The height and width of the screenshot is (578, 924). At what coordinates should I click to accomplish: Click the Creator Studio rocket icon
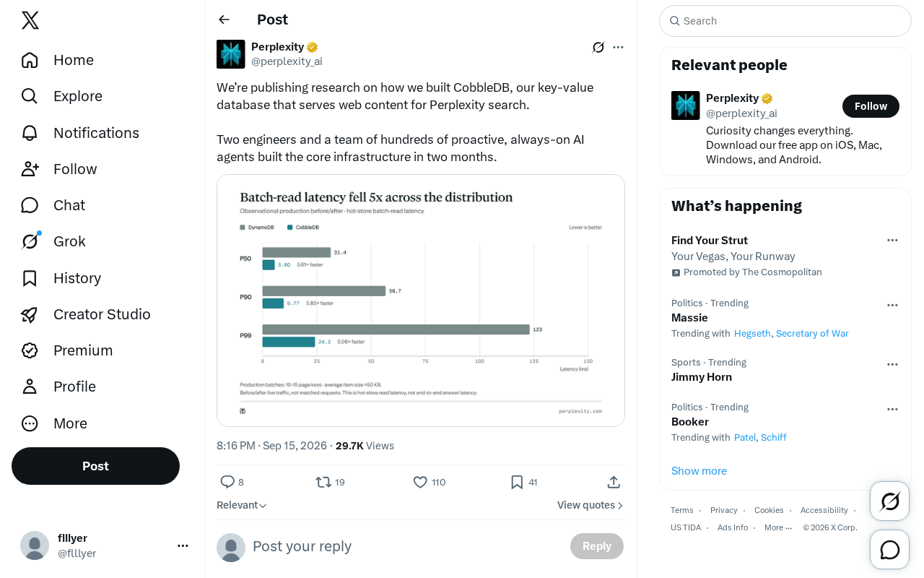tap(30, 314)
